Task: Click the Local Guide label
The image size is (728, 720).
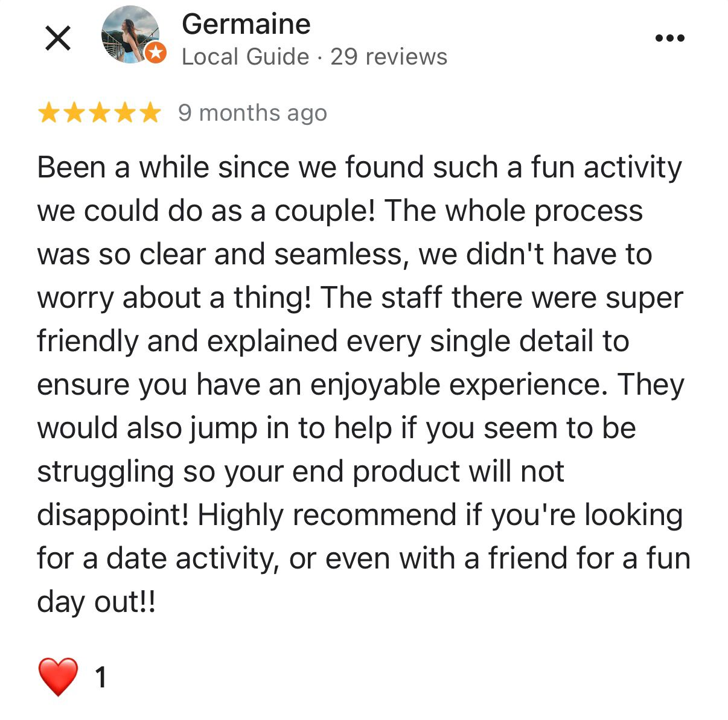Action: tap(245, 57)
